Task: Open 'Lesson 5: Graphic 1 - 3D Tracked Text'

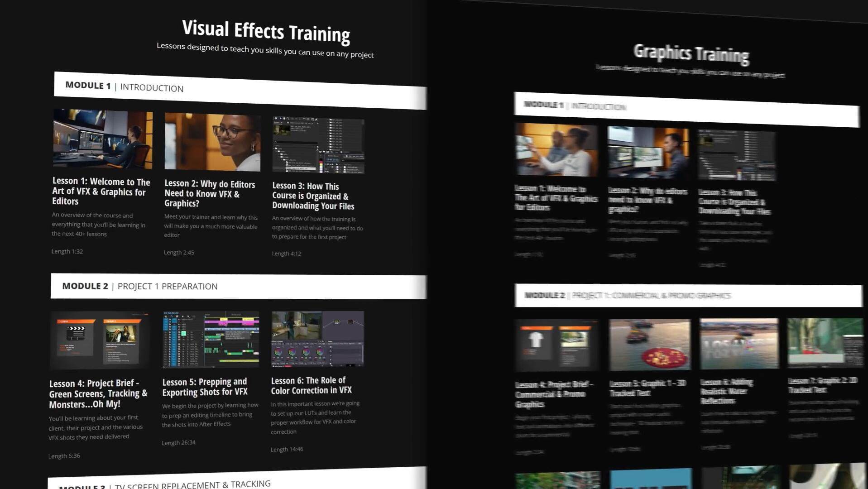Action: (x=647, y=388)
